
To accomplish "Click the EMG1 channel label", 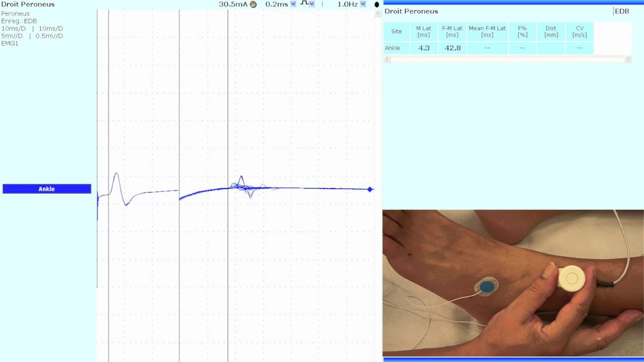I will click(10, 44).
